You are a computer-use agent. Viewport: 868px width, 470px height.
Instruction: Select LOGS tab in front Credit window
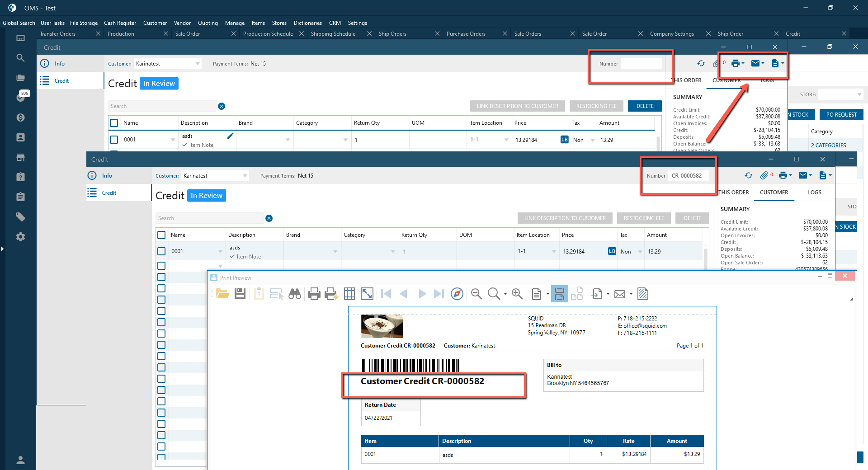coord(815,193)
